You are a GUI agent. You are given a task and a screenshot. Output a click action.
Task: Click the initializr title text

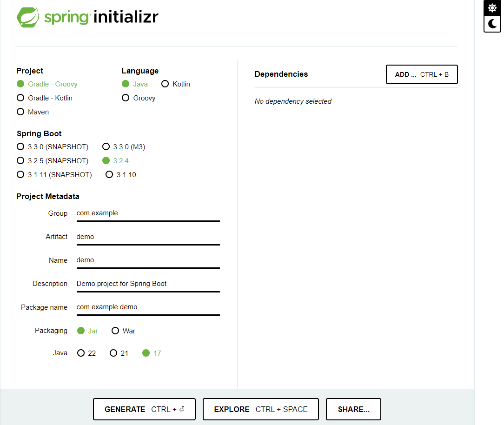[x=126, y=17]
